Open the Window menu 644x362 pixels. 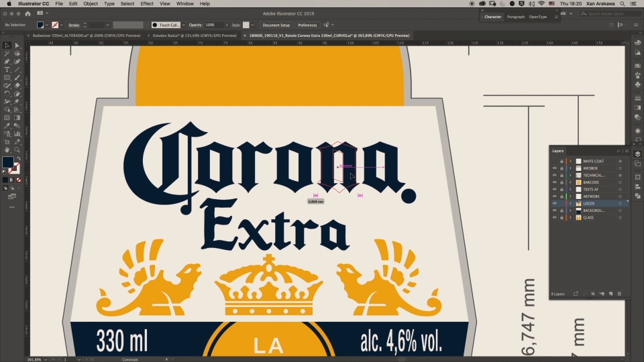click(185, 4)
